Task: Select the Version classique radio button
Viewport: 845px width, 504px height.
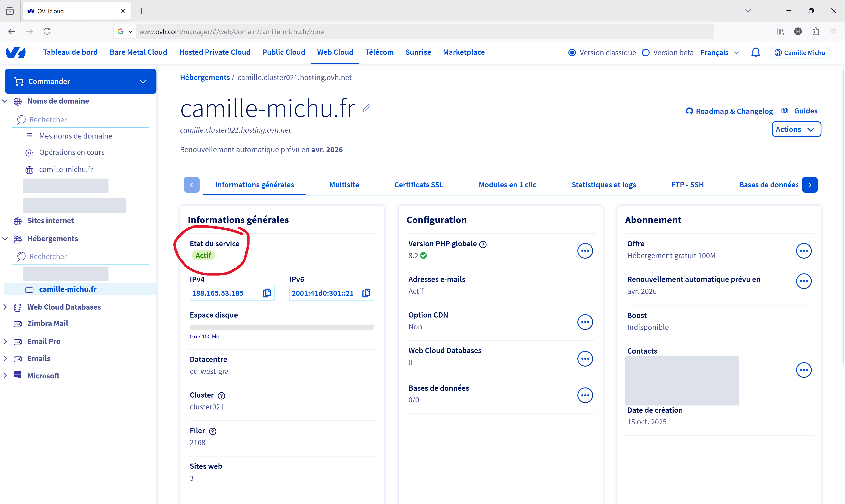Action: tap(572, 53)
